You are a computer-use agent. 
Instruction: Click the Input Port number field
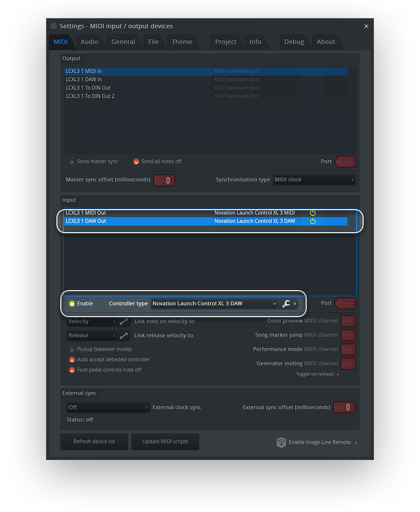click(346, 303)
